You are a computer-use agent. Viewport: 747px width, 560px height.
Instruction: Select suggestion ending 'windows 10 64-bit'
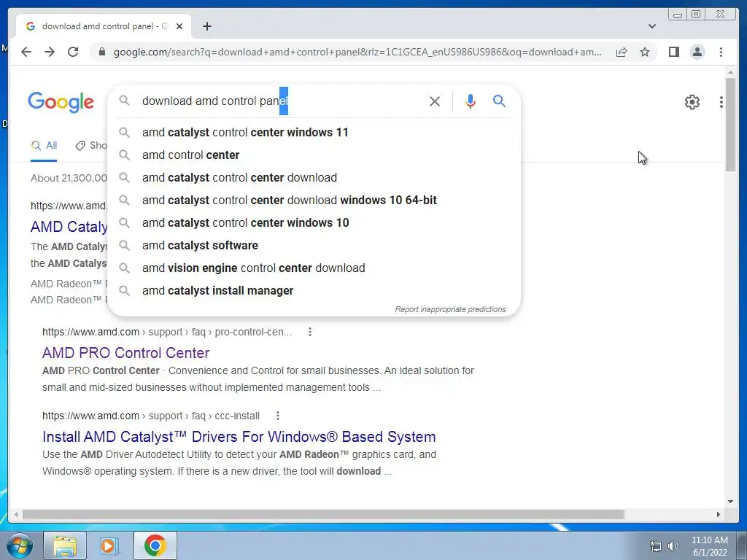314,200
